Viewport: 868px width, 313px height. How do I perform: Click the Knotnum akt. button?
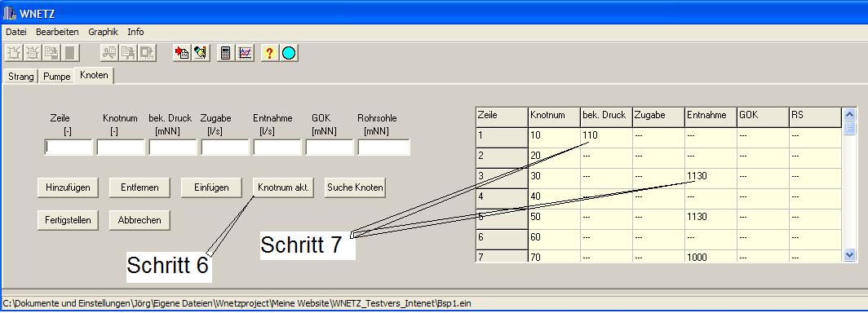pyautogui.click(x=283, y=187)
